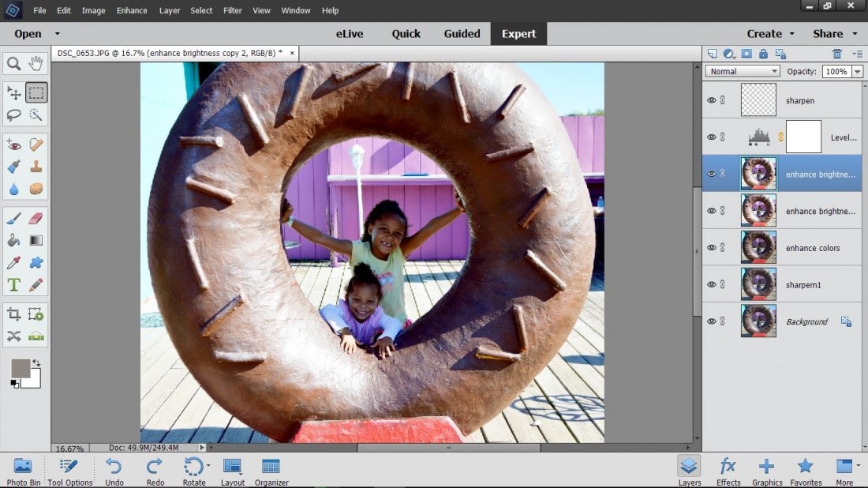868x488 pixels.
Task: Toggle lock on enhance colors layer
Action: click(722, 248)
